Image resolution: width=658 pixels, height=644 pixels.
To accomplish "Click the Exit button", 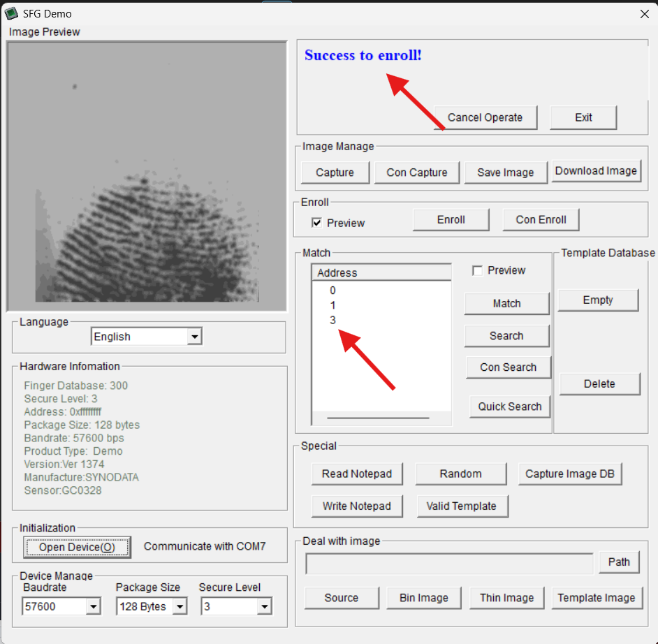I will point(583,117).
